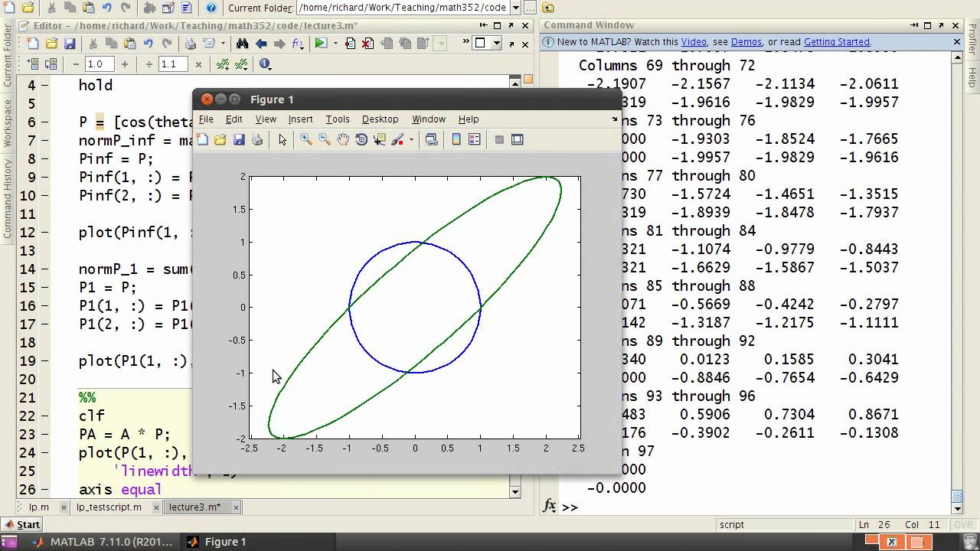This screenshot has width=980, height=551.
Task: Switch to lp.m editor tab
Action: pos(39,507)
